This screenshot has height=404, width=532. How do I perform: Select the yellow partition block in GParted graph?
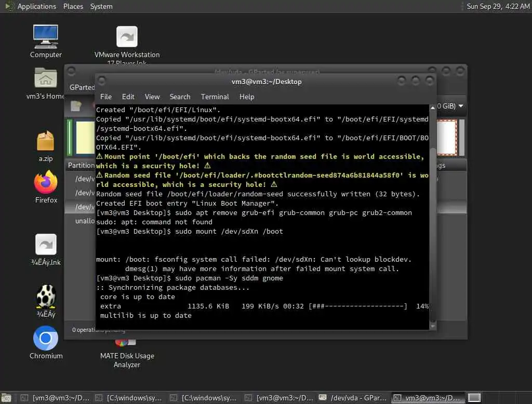[85, 138]
